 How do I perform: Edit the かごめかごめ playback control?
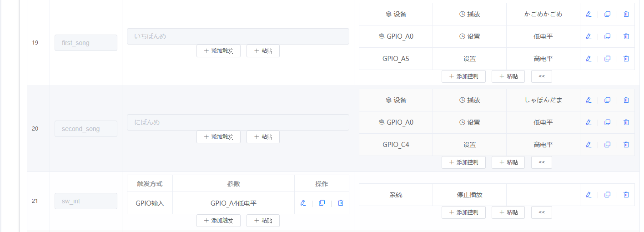click(589, 14)
